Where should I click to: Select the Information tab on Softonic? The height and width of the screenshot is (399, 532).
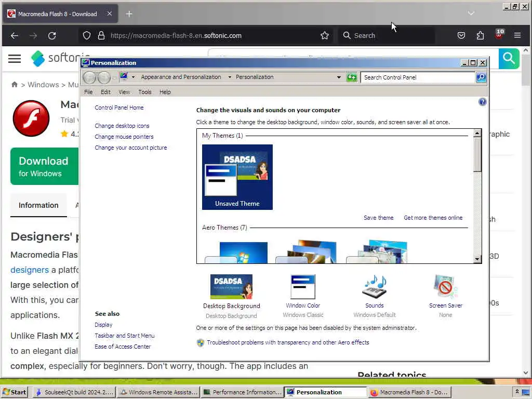click(x=38, y=205)
